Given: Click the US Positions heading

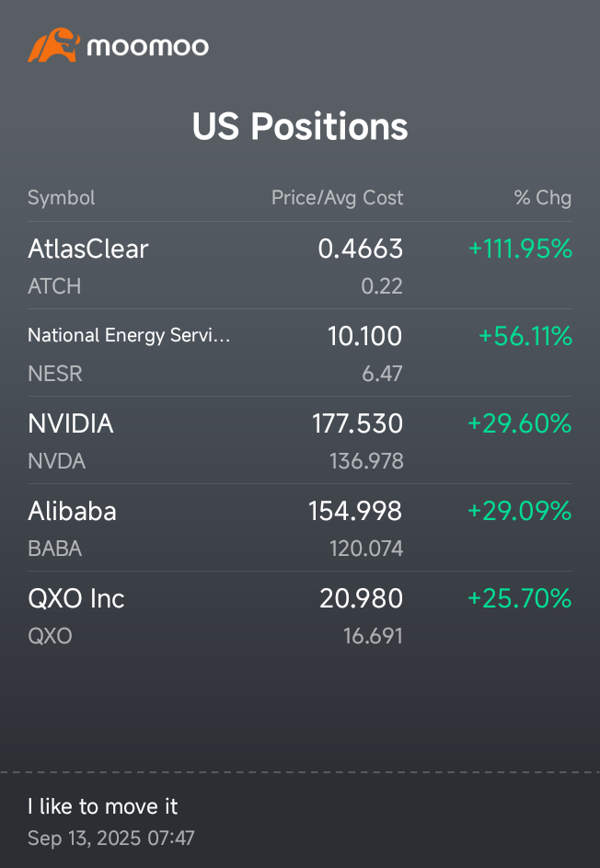Looking at the screenshot, I should [300, 126].
